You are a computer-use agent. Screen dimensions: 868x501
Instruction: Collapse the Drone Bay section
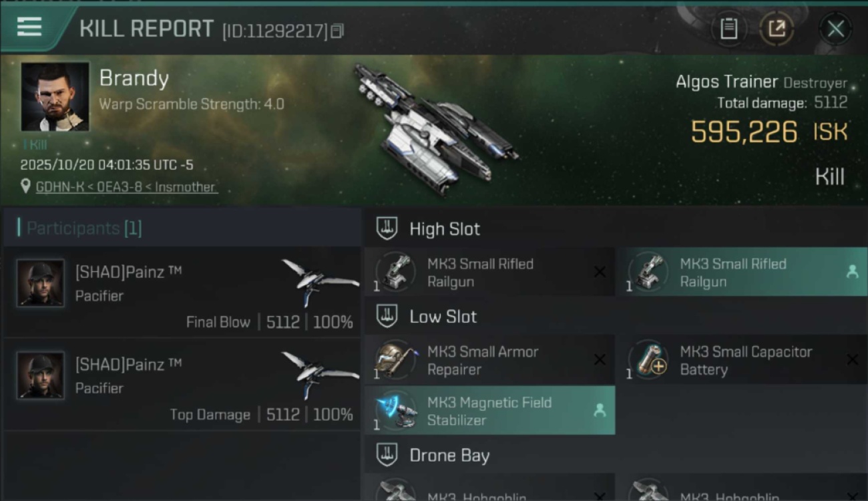click(x=387, y=456)
